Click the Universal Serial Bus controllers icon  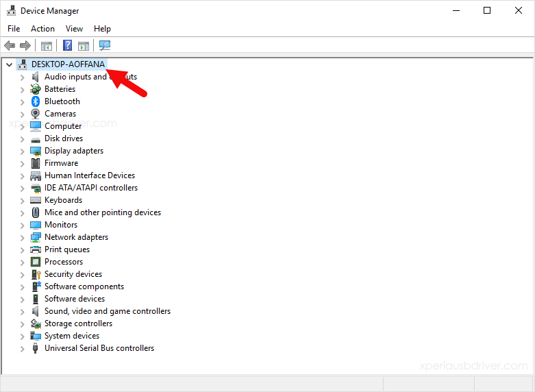coord(35,348)
